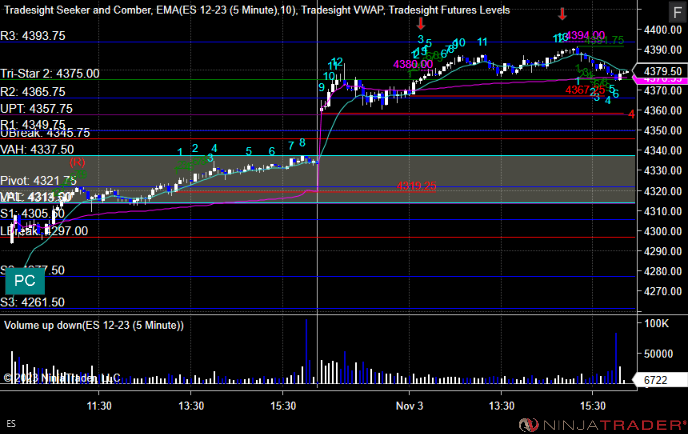Click the magenta 4380.00 annotation on chart
688x434 pixels.
click(x=413, y=65)
